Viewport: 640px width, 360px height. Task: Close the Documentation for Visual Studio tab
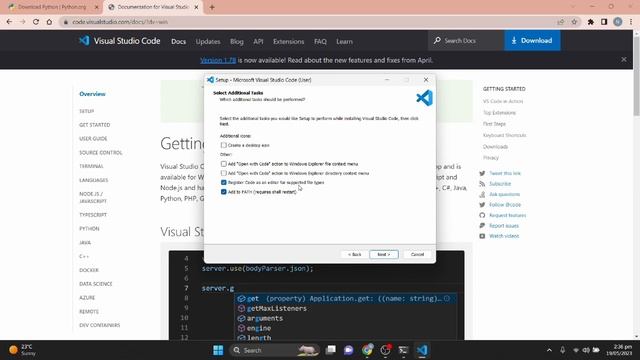196,7
